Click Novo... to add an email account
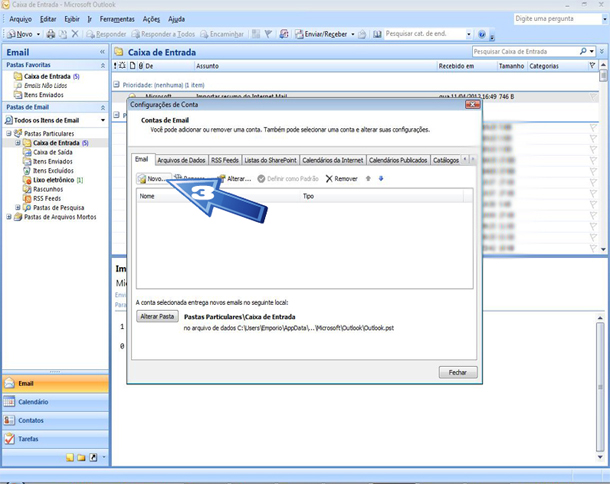This screenshot has height=484, width=610. 153,179
